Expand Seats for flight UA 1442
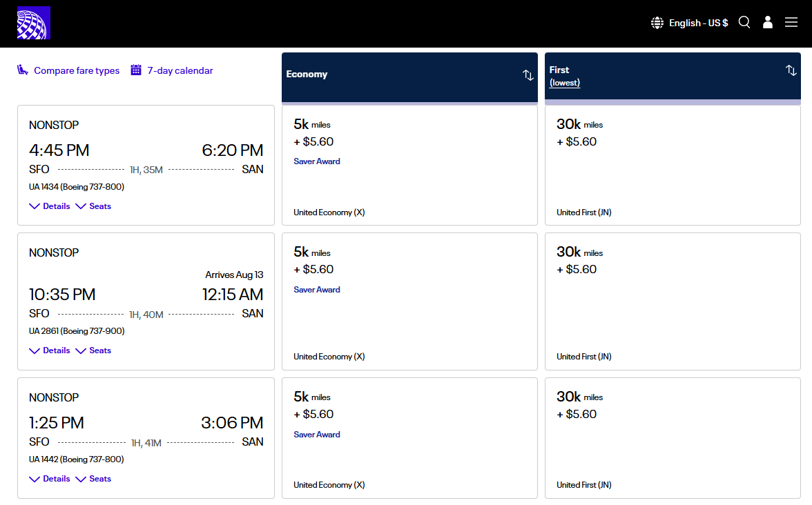 (93, 479)
